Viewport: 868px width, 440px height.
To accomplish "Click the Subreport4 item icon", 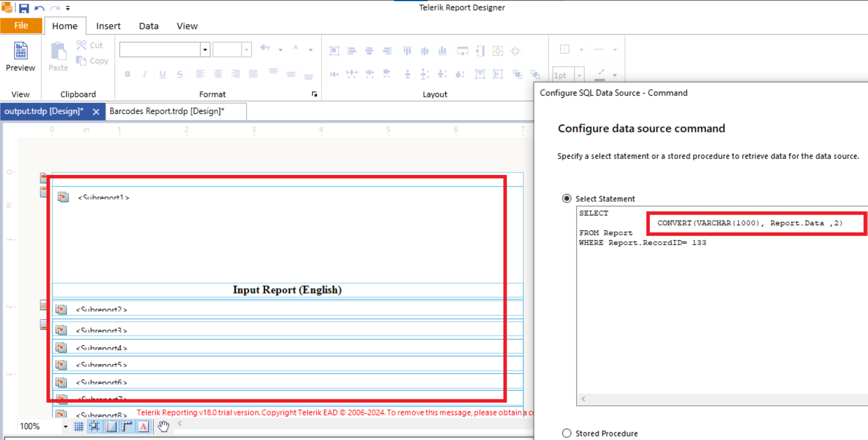I will [x=61, y=348].
